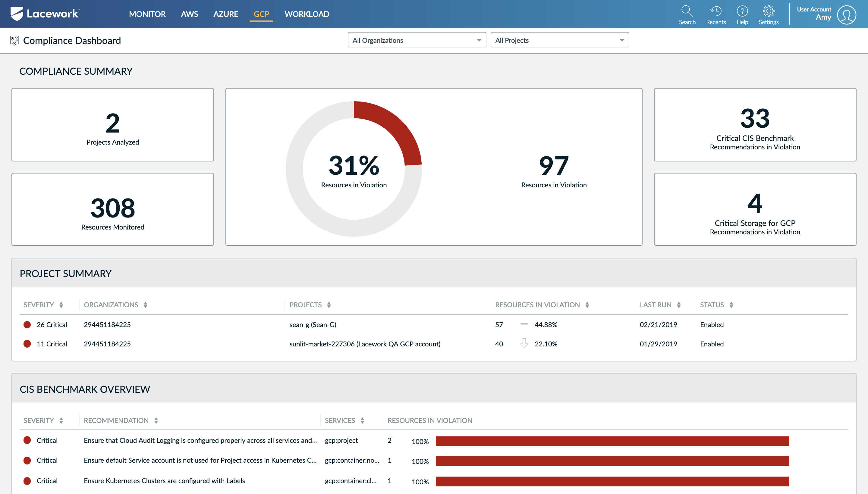Image resolution: width=868 pixels, height=494 pixels.
Task: Open Cloud Audit Logging recommendation row
Action: tap(200, 440)
